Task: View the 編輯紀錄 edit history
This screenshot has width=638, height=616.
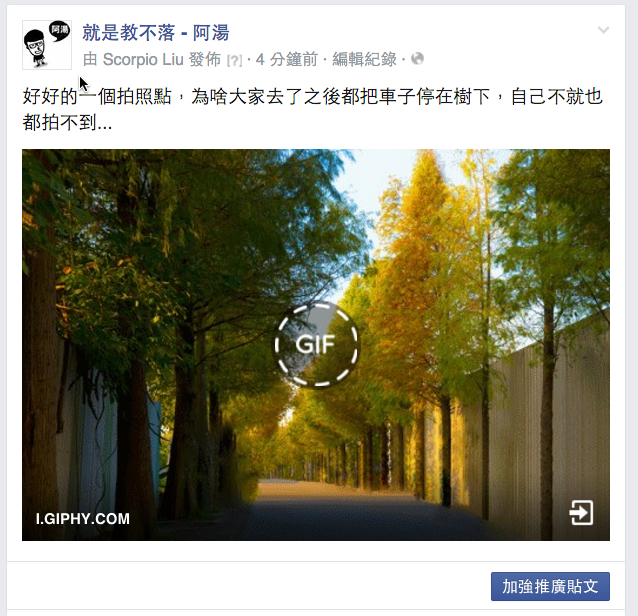Action: [365, 59]
